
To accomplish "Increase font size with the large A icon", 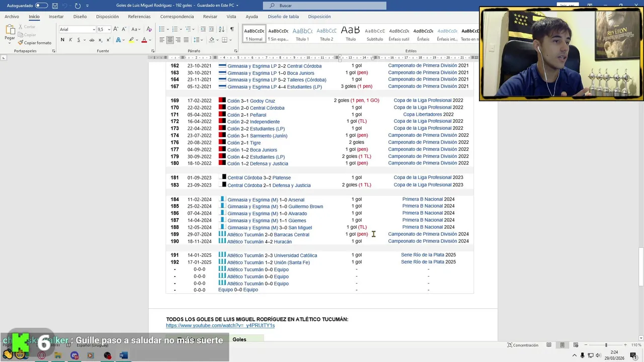I will pos(116,29).
